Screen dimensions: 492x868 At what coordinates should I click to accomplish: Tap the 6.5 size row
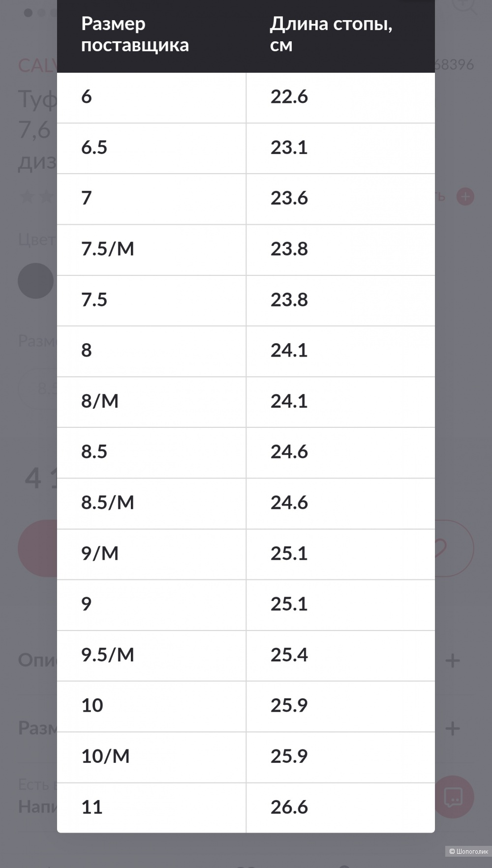pos(246,148)
